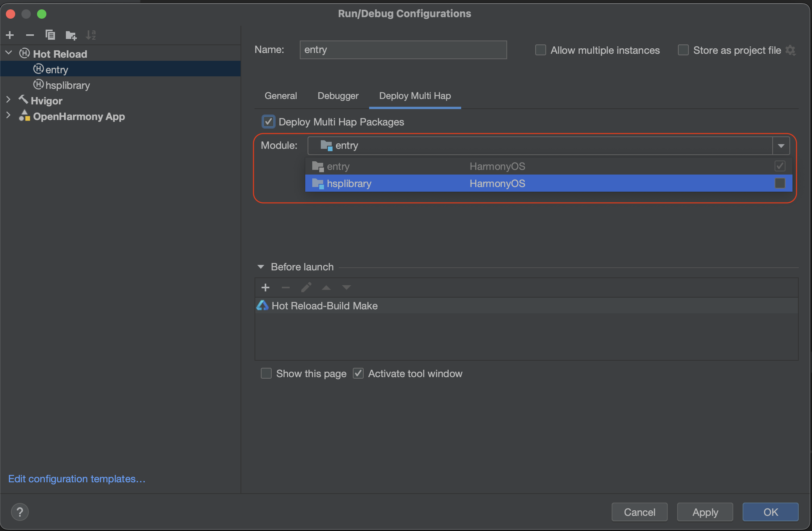Enable Allow multiple instances checkbox
Viewport: 812px width, 531px height.
(x=540, y=50)
